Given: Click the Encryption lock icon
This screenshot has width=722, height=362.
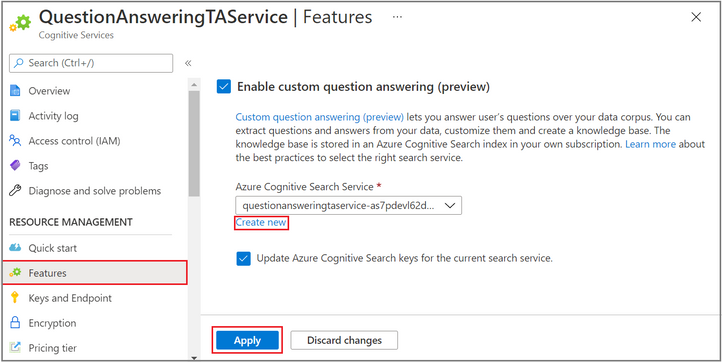Looking at the screenshot, I should [x=15, y=322].
